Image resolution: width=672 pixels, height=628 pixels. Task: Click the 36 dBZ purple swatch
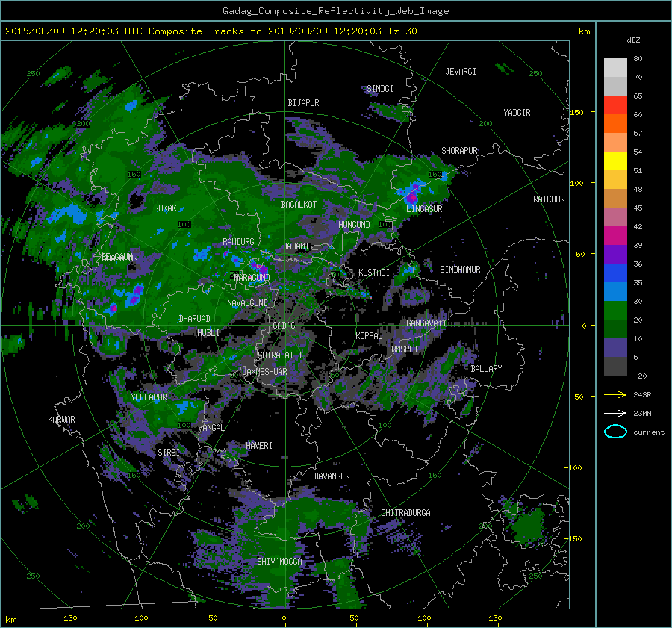[x=615, y=254]
